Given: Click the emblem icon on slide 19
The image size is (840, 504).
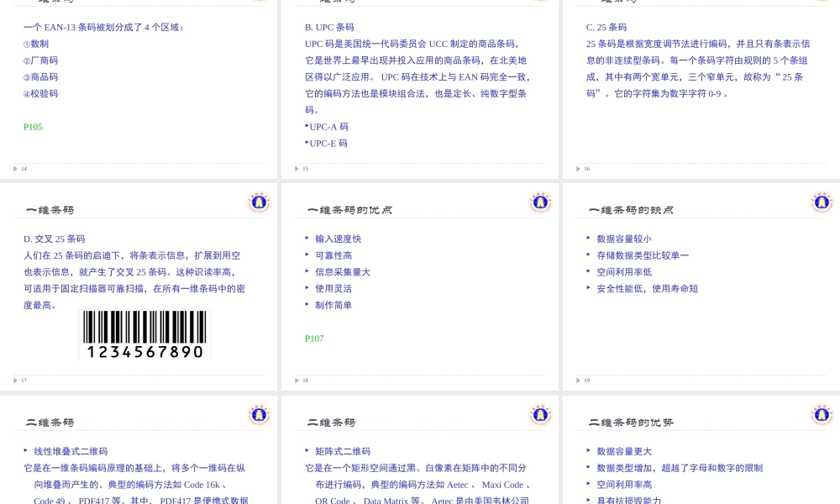Looking at the screenshot, I should 822,202.
